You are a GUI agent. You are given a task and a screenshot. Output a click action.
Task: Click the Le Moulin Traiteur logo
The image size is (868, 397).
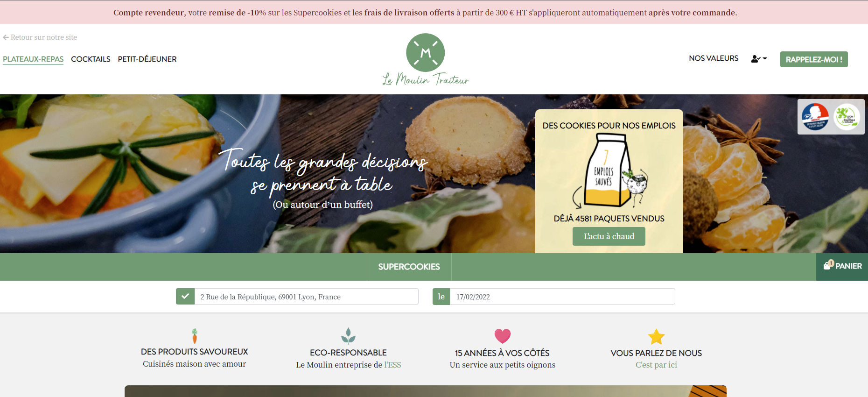[x=426, y=59]
